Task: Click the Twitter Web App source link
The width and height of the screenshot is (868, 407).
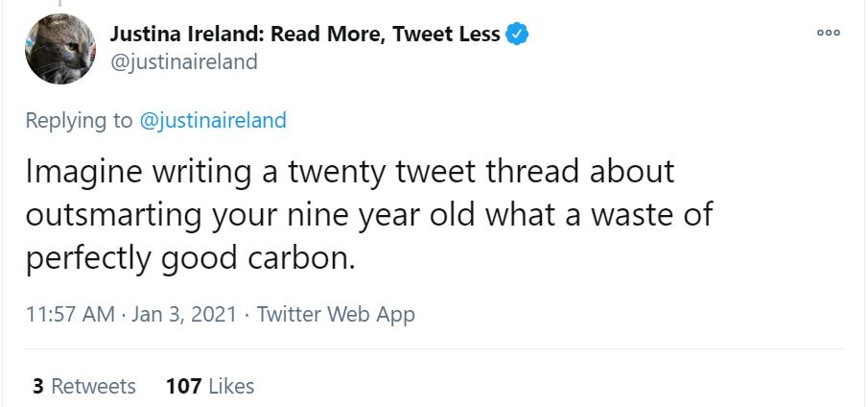Action: [x=336, y=314]
